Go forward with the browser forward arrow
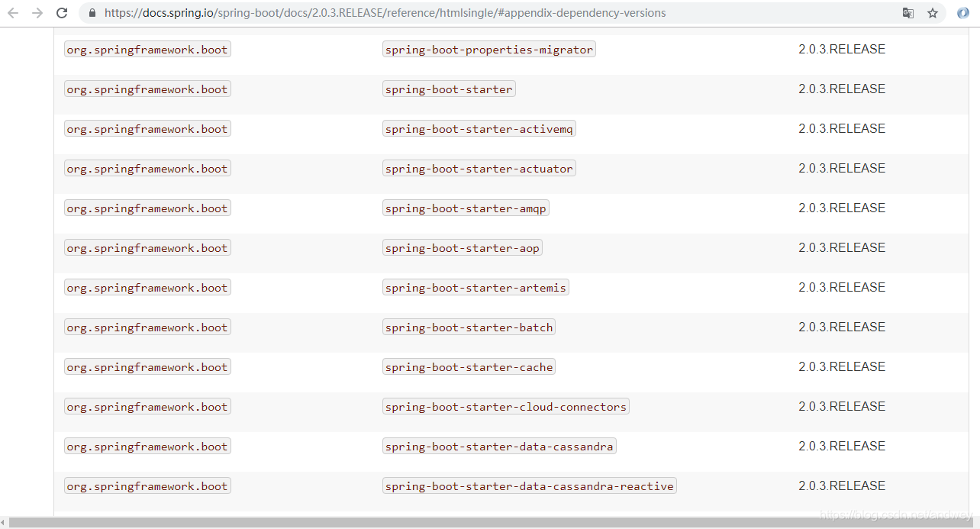The image size is (980, 529). [37, 13]
